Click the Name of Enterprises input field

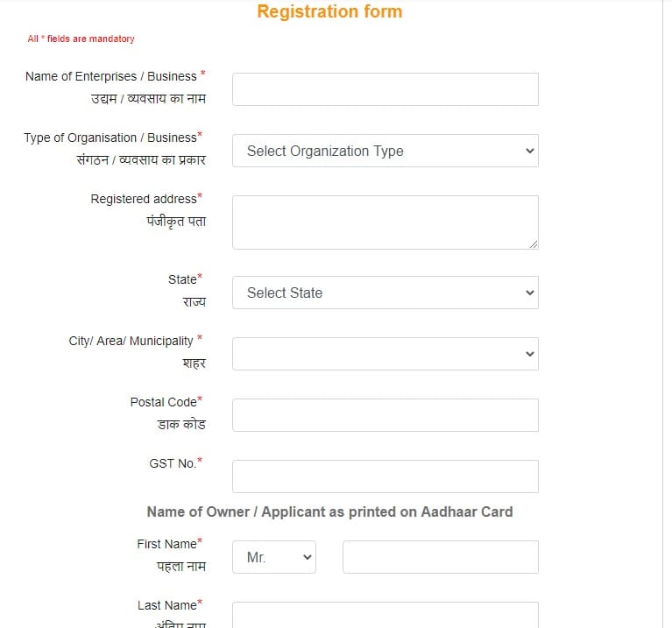[385, 89]
